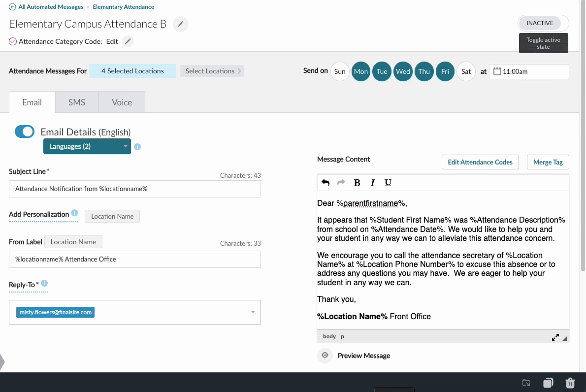Open the Languages (2) dropdown

pyautogui.click(x=87, y=146)
